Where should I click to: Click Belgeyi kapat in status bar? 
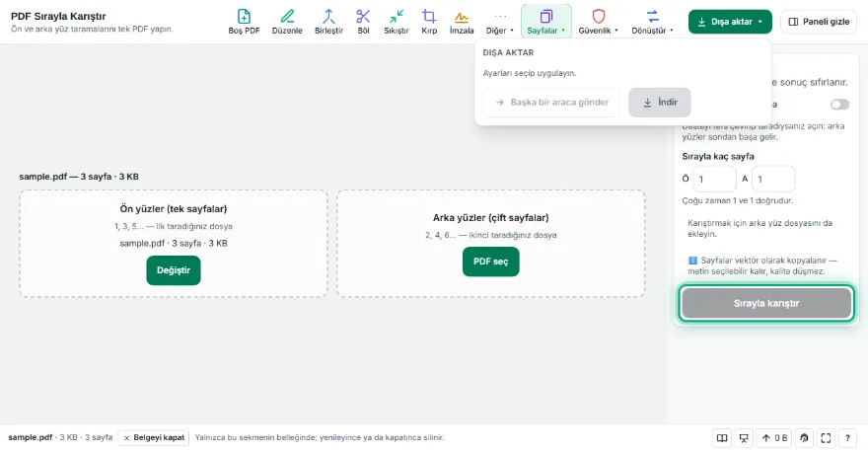(x=153, y=438)
